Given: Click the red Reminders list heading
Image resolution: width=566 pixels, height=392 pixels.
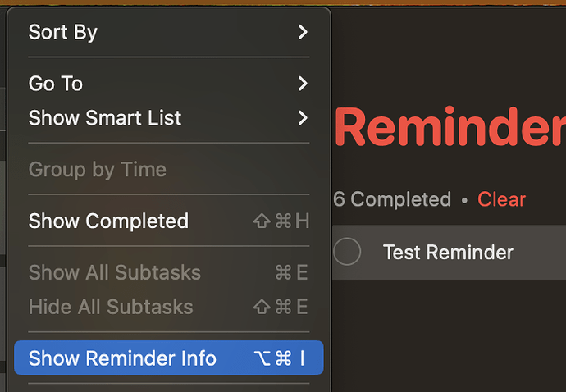Looking at the screenshot, I should pos(450,127).
